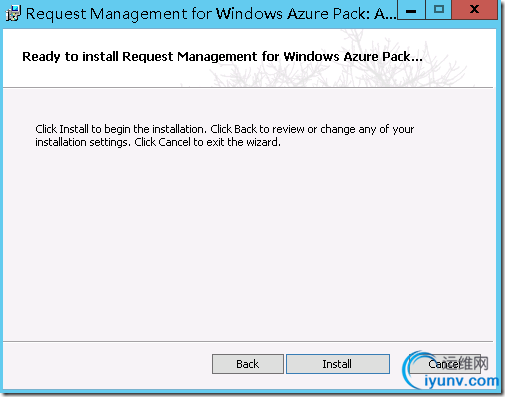
Task: Click the installer package icon in title bar
Action: pos(13,14)
